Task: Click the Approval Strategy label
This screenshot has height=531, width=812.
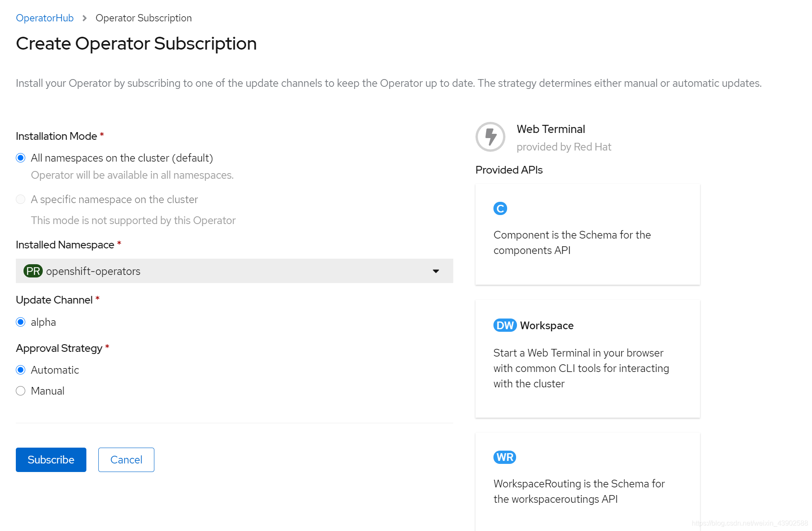Action: 59,348
